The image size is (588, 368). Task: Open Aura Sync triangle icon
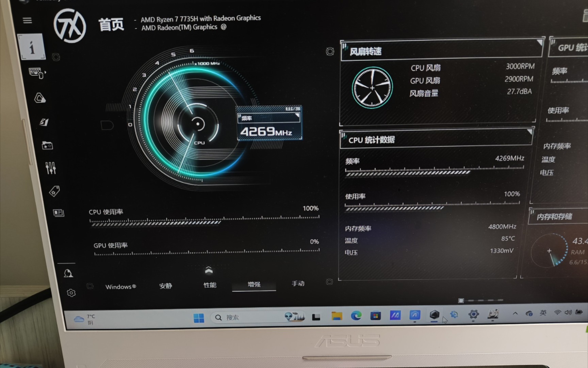tap(40, 98)
